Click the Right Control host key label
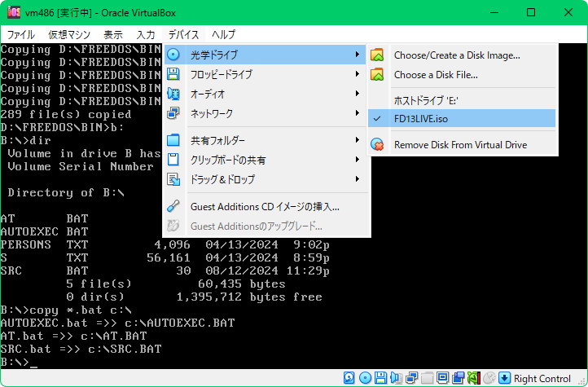 tap(542, 379)
